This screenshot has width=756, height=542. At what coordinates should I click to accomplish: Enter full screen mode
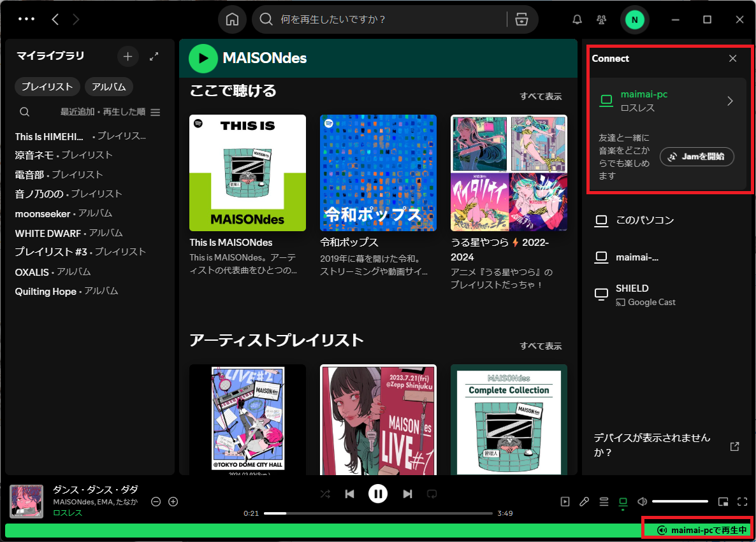[x=743, y=501]
